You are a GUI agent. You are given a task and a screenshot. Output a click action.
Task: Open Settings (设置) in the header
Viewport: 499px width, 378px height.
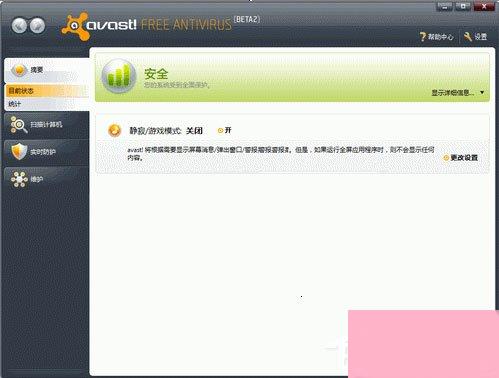pos(475,37)
